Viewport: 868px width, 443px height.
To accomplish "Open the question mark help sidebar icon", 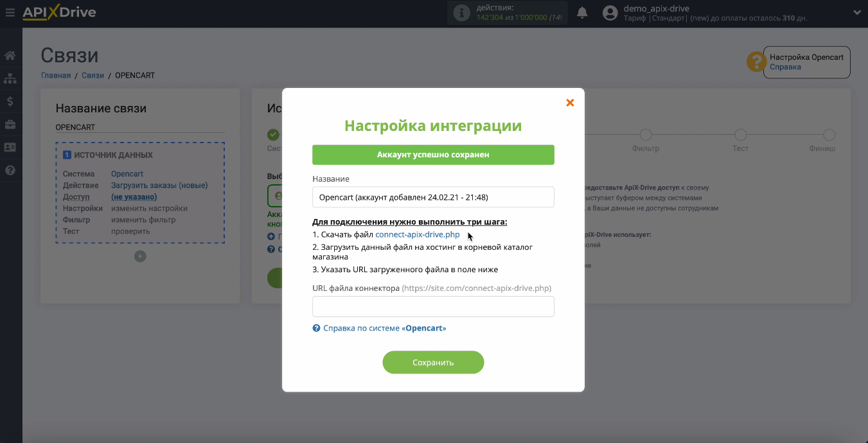I will coord(10,170).
